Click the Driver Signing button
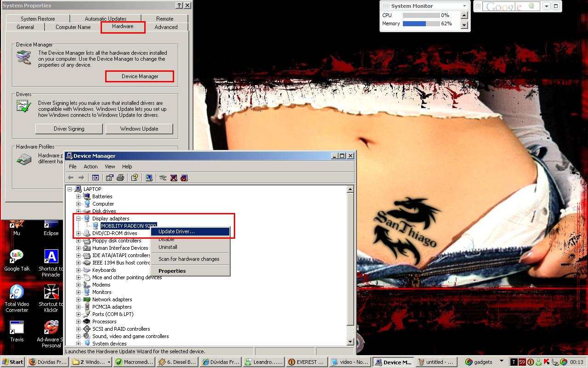Image resolution: width=588 pixels, height=368 pixels. pos(69,129)
